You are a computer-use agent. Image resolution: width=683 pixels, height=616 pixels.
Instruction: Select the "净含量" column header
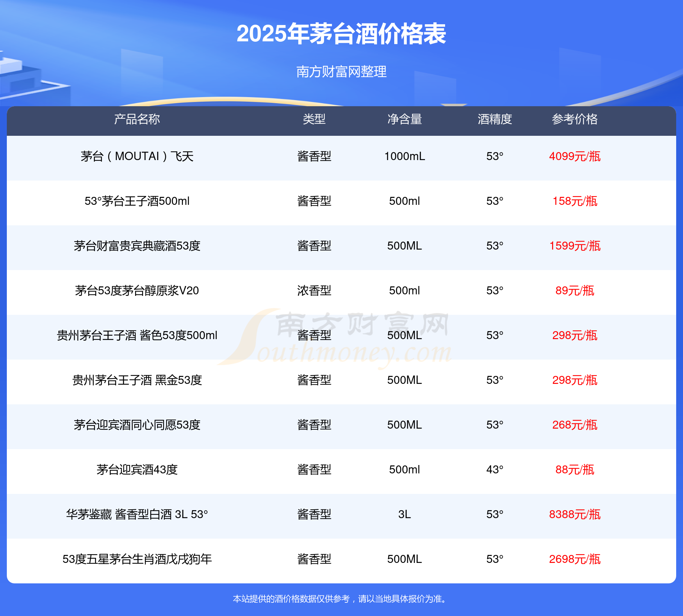coord(404,119)
